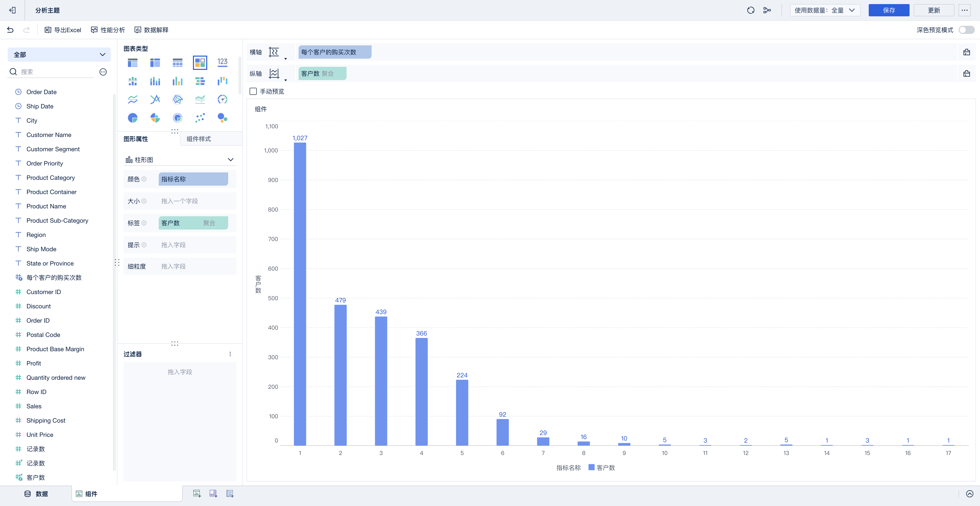The height and width of the screenshot is (506, 980).
Task: Click the exit back icon beside 分析主题
Action: (13, 10)
